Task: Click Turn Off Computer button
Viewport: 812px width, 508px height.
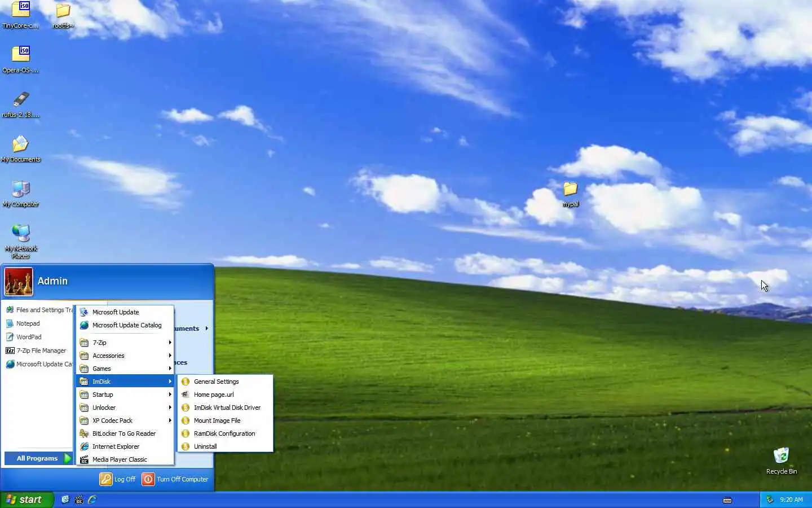Action: [x=175, y=479]
